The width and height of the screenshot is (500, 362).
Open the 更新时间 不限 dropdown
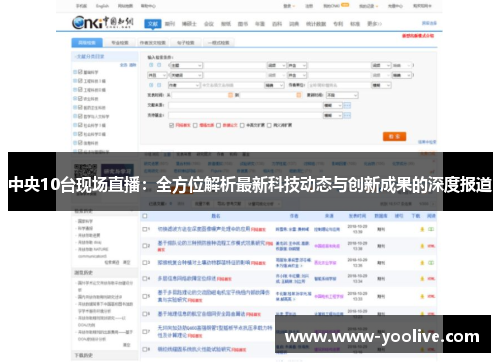click(342, 95)
